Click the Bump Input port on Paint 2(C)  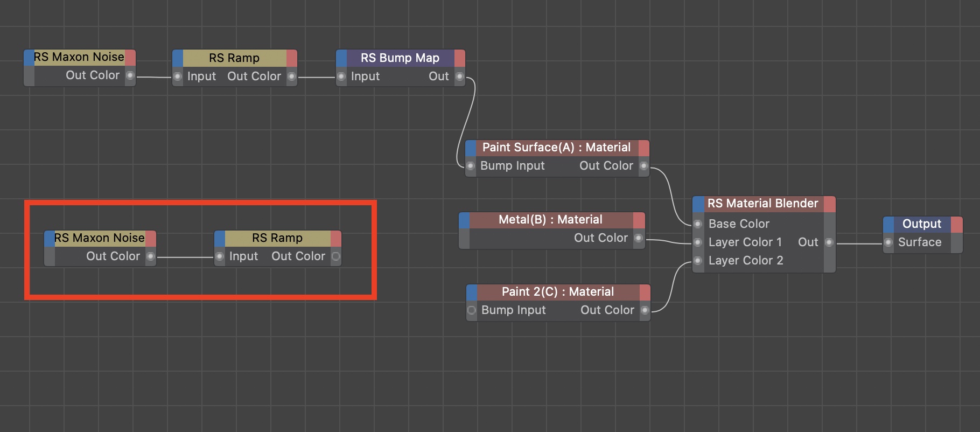click(472, 310)
